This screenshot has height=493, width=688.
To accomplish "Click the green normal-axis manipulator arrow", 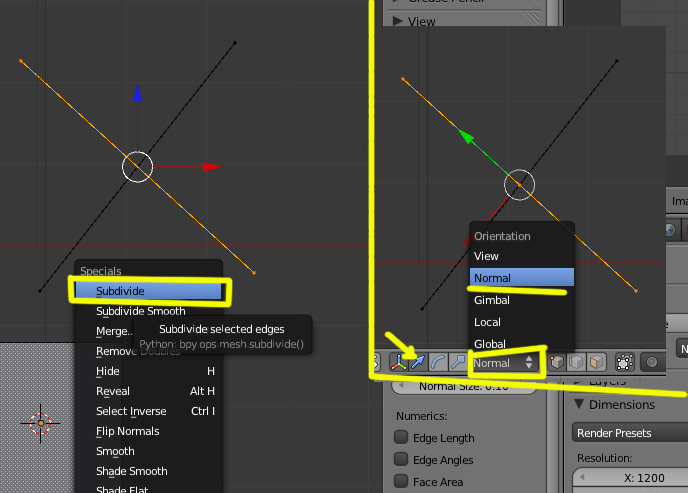I will (466, 137).
